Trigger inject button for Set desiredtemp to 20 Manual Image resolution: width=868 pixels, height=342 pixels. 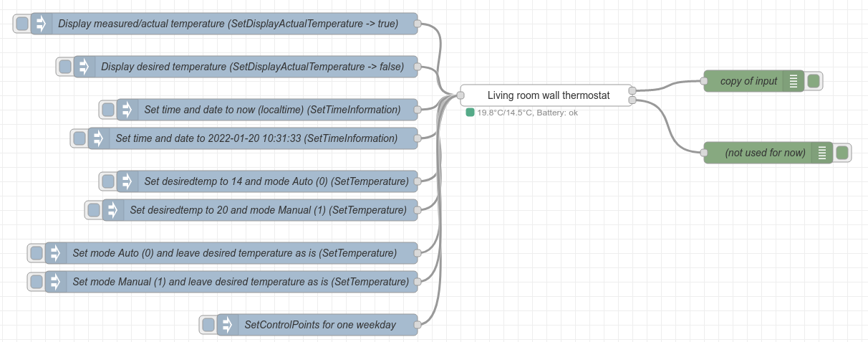click(x=94, y=210)
